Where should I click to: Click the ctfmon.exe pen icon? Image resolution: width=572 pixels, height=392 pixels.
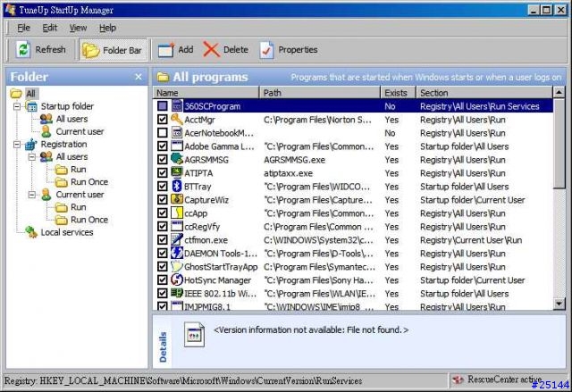(x=177, y=239)
